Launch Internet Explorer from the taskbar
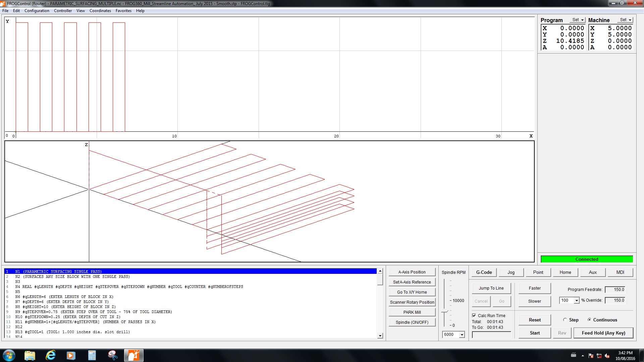 point(50,355)
